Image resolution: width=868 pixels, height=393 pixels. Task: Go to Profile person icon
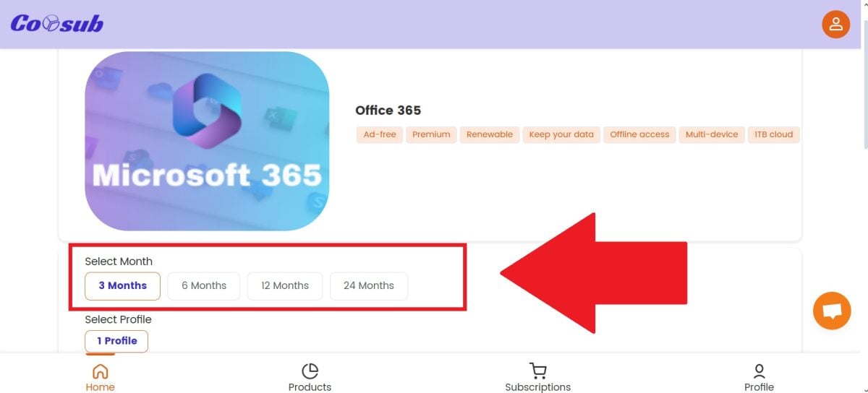(759, 371)
